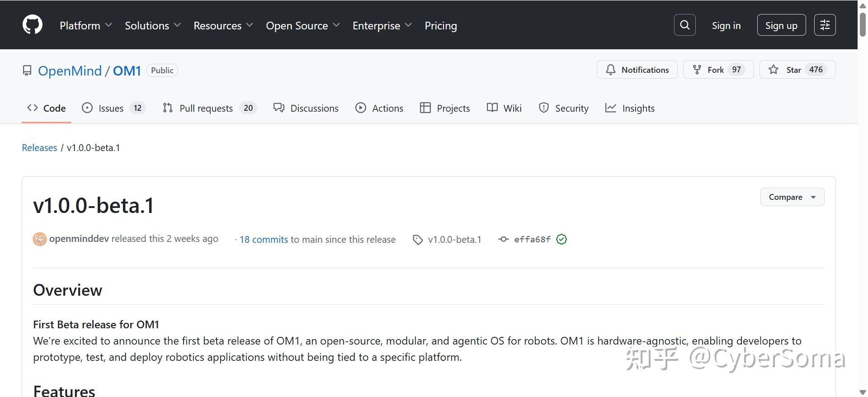Open the header menu toggle icon
The height and width of the screenshot is (397, 868).
[825, 25]
